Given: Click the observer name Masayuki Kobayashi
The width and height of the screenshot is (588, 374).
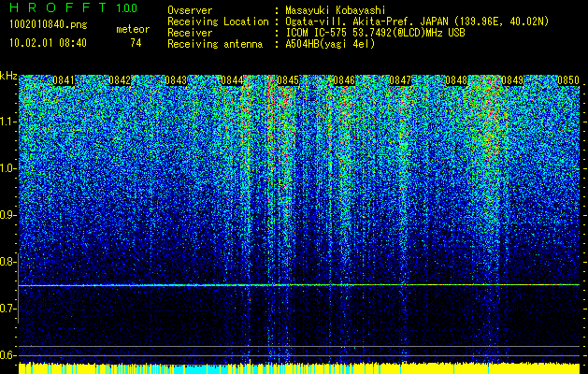Looking at the screenshot, I should coord(336,10).
